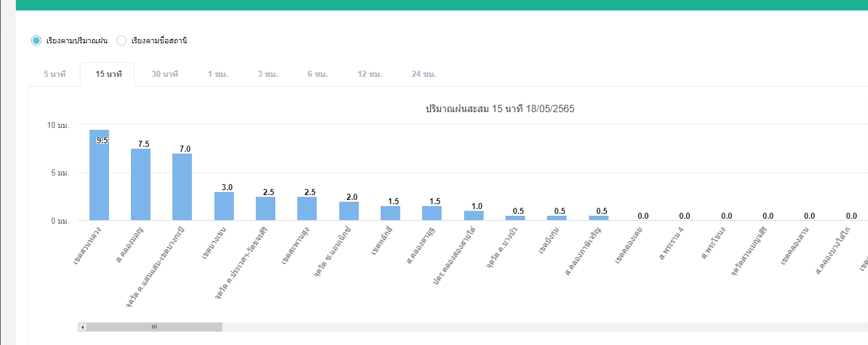Image resolution: width=868 pixels, height=345 pixels.
Task: Open the 1 ชม. tab
Action: (x=217, y=74)
